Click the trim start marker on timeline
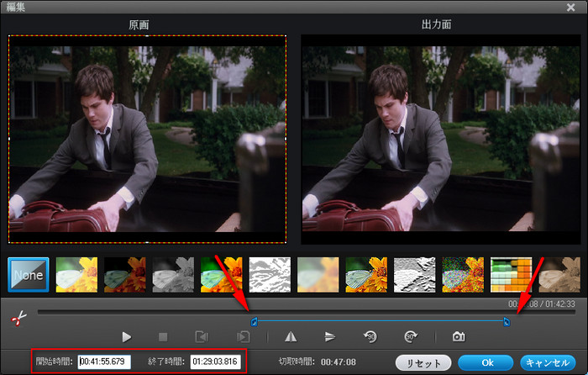The height and width of the screenshot is (375, 588). click(x=254, y=322)
